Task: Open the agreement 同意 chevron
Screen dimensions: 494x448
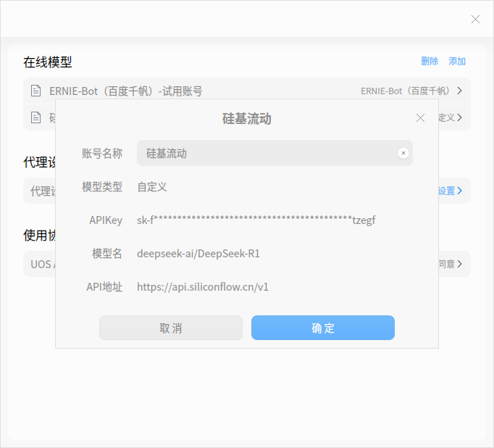Action: (460, 264)
